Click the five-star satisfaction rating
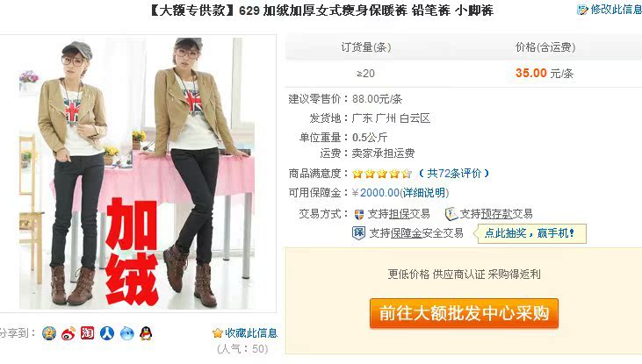 pos(381,174)
